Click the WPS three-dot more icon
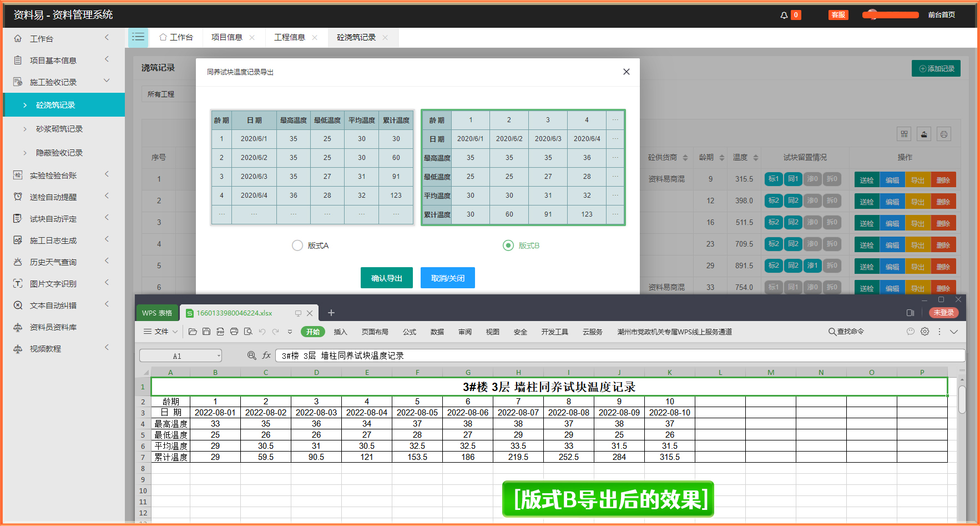Screen dimensions: 980x526 point(939,332)
